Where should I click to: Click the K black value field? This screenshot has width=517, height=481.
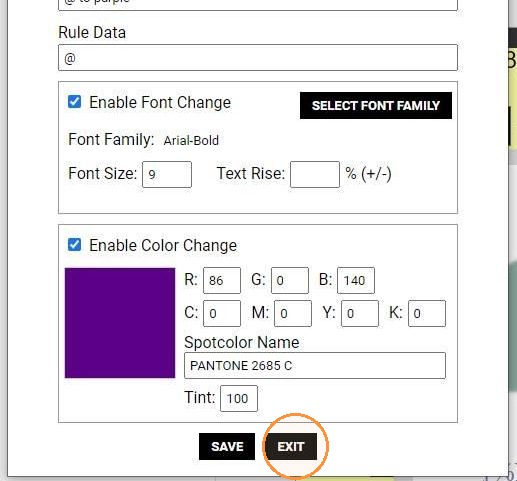[427, 313]
